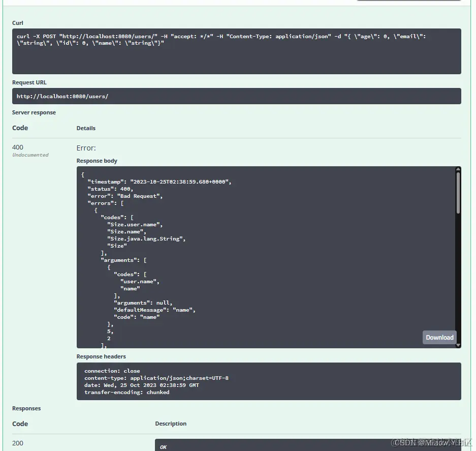Click the Curl section label
The width and height of the screenshot is (476, 451).
(18, 23)
